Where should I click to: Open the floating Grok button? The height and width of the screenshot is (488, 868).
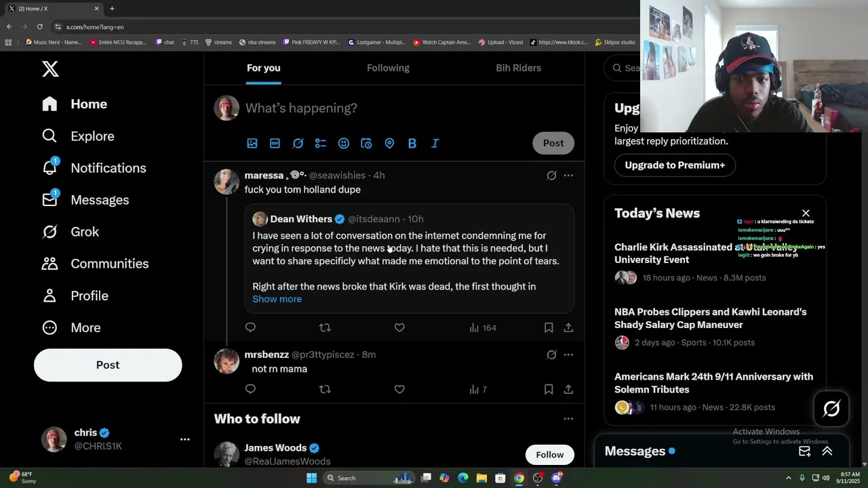[831, 408]
